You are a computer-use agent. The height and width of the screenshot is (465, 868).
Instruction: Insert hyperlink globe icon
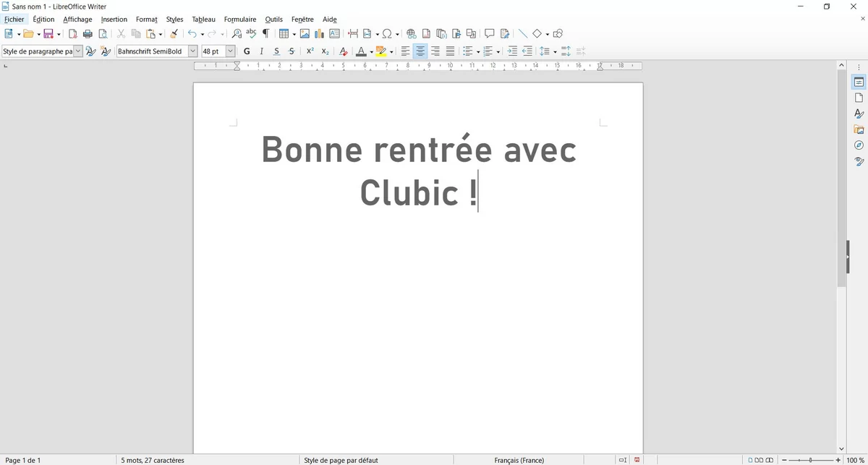tap(411, 34)
